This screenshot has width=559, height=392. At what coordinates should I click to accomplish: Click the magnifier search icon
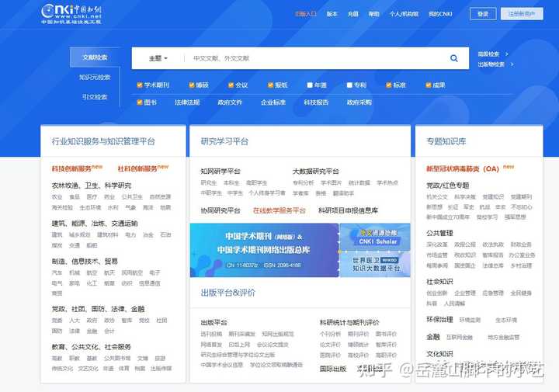pyautogui.click(x=454, y=58)
